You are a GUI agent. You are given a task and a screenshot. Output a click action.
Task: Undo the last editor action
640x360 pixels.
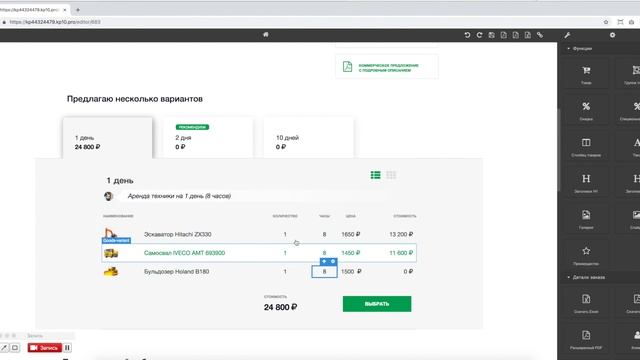tap(467, 35)
